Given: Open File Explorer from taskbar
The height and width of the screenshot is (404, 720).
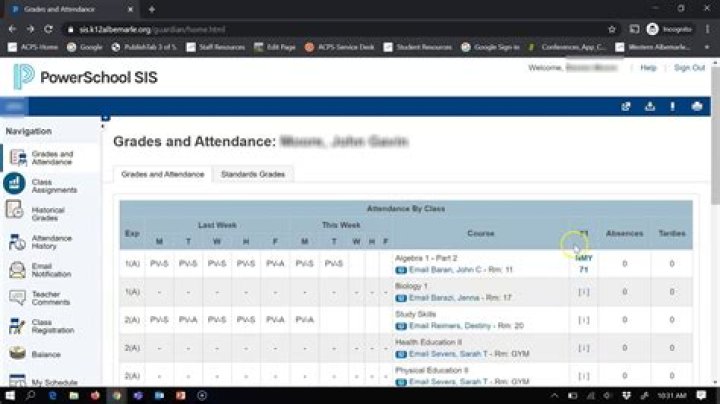Looking at the screenshot, I should point(73,395).
